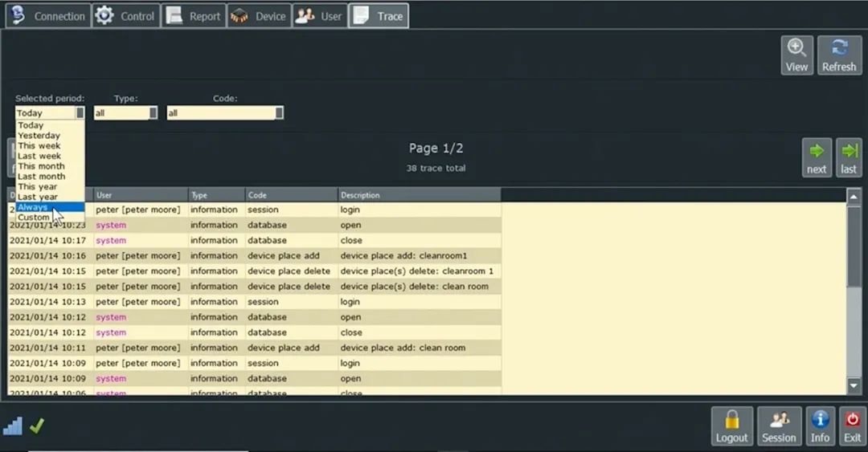Select the 'device place add: cleanroom1' row
Viewport: 868px width, 452px height.
click(416, 256)
